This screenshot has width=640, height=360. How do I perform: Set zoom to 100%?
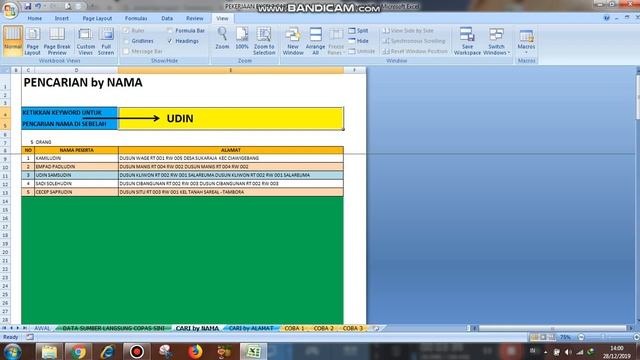242,39
